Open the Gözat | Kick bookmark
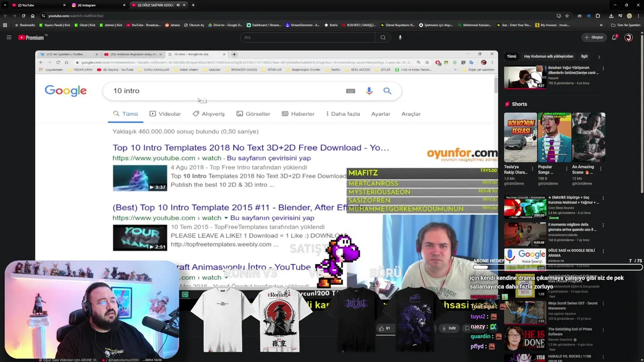The height and width of the screenshot is (362, 644). click(x=85, y=25)
